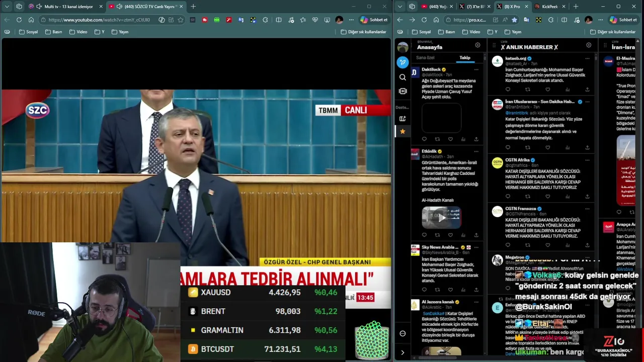Select the Sana özel tab
Screen dimensions: 644x362
(425, 58)
